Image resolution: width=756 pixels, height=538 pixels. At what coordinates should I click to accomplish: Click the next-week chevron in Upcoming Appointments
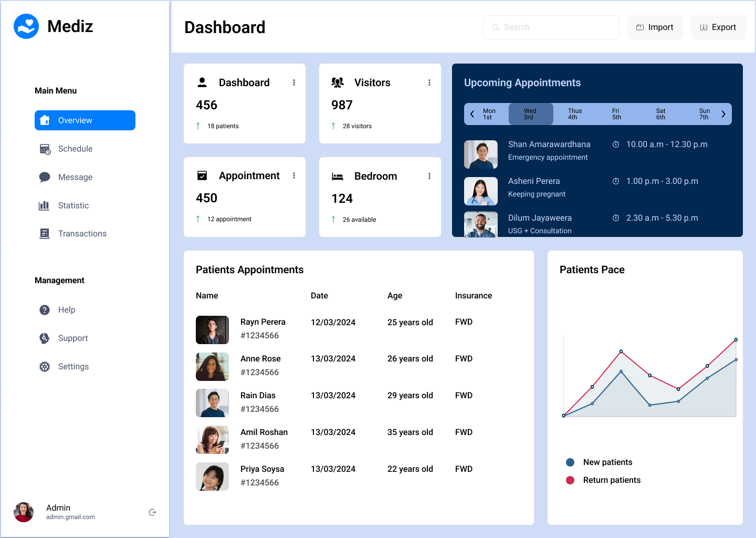click(723, 113)
